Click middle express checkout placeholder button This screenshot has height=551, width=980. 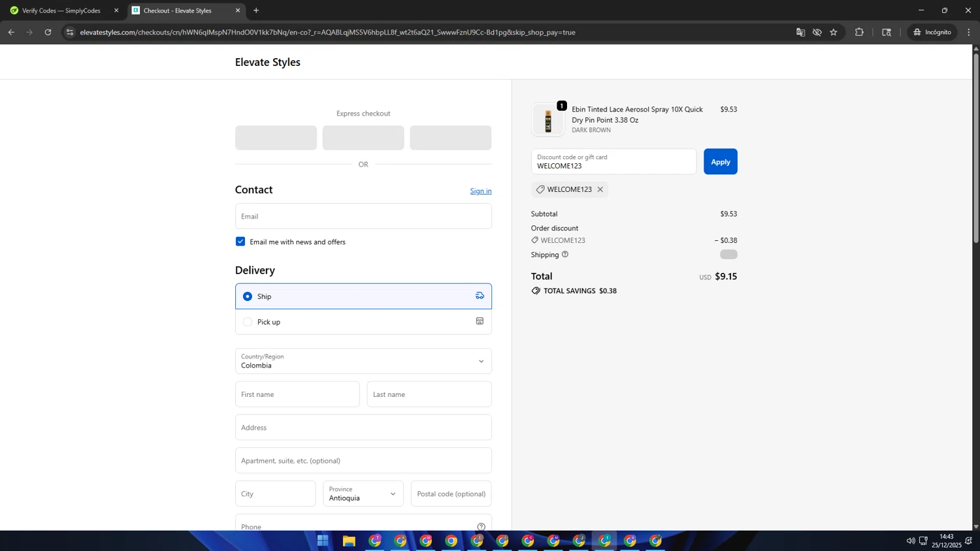click(363, 138)
